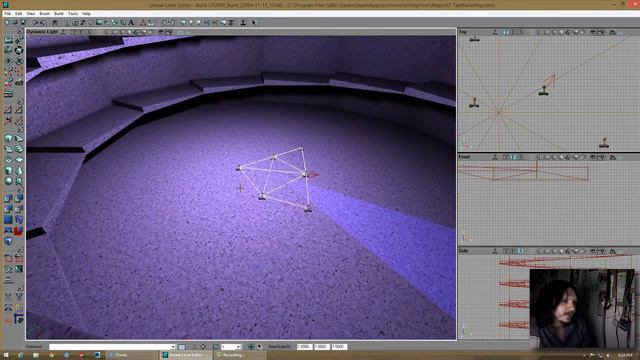Click the Front viewport title label
Screen dimensions: 640x360
click(464, 157)
